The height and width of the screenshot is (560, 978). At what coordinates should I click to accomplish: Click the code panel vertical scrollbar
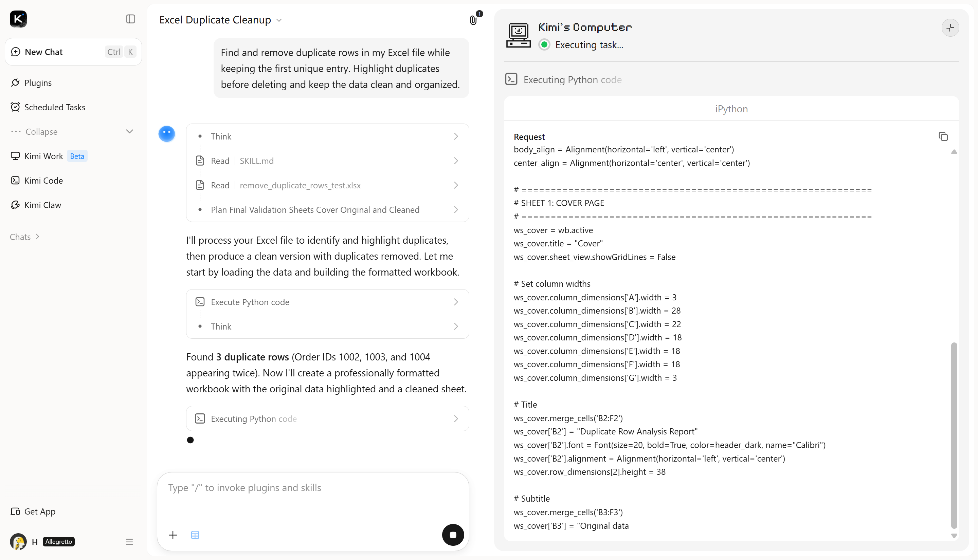[954, 435]
